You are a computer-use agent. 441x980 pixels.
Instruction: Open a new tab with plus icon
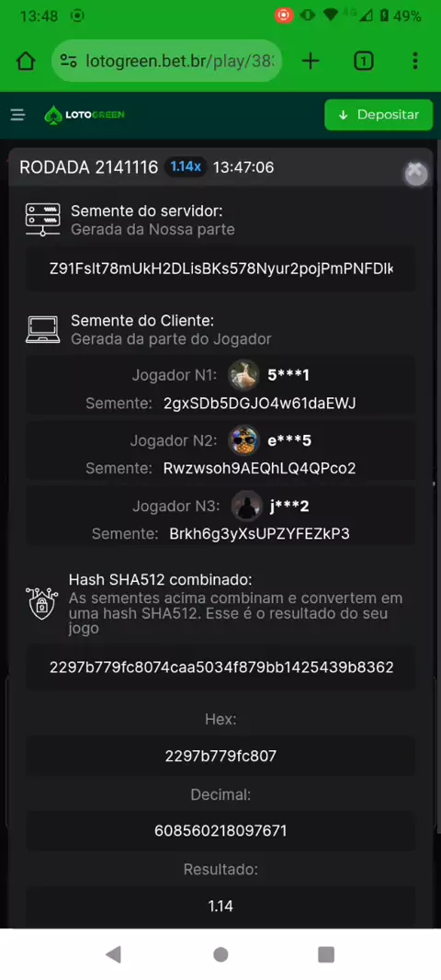[311, 61]
